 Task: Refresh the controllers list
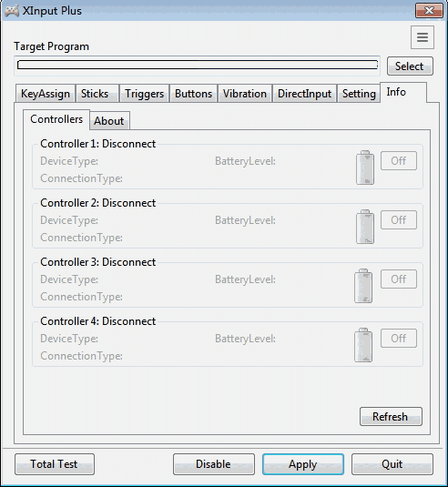point(391,417)
